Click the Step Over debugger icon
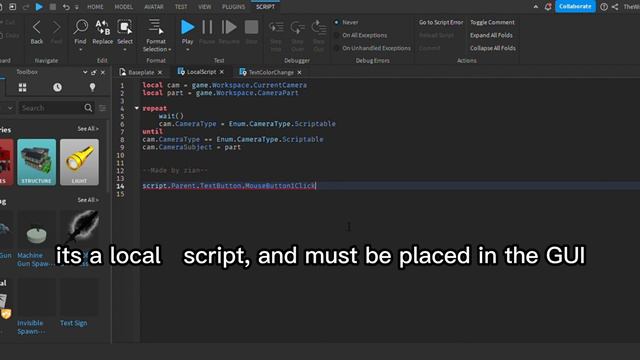The width and height of the screenshot is (640, 360). (x=297, y=27)
